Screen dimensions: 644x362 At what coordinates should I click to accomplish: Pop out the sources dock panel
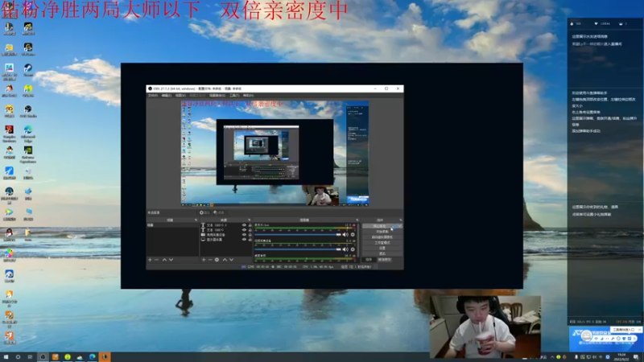250,220
